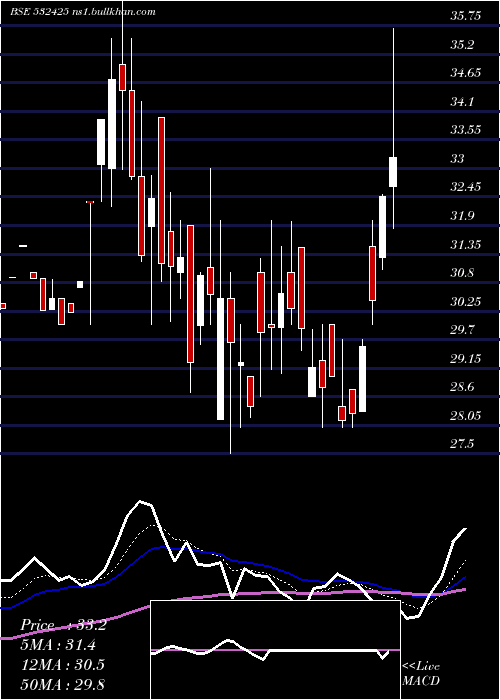Click the 28.05 price axis label
This screenshot has width=500, height=700.
click(x=466, y=416)
